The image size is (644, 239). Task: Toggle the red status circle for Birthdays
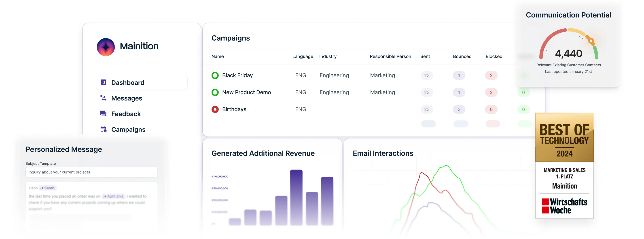point(215,109)
